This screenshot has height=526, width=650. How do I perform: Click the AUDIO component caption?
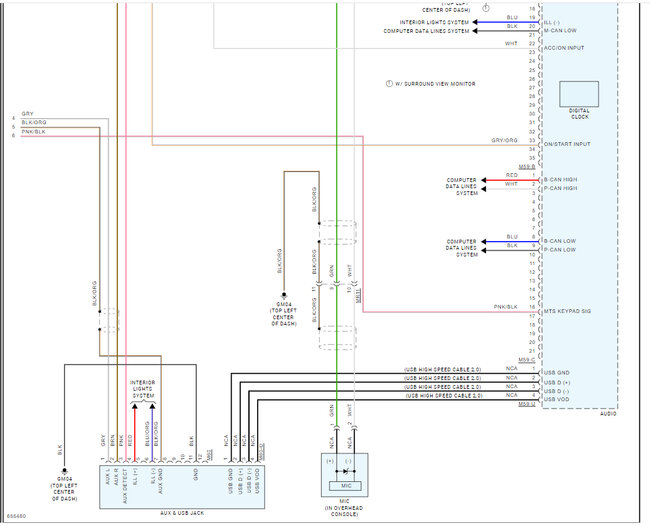608,414
